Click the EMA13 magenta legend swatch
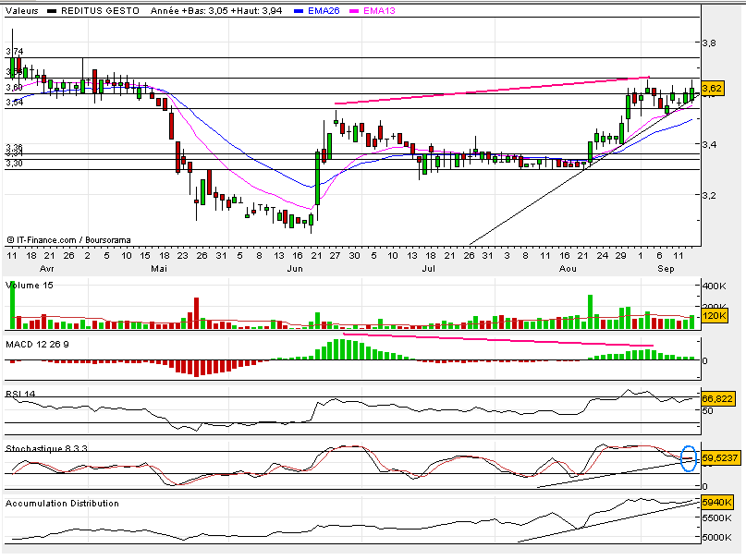The image size is (746, 560). click(x=353, y=11)
